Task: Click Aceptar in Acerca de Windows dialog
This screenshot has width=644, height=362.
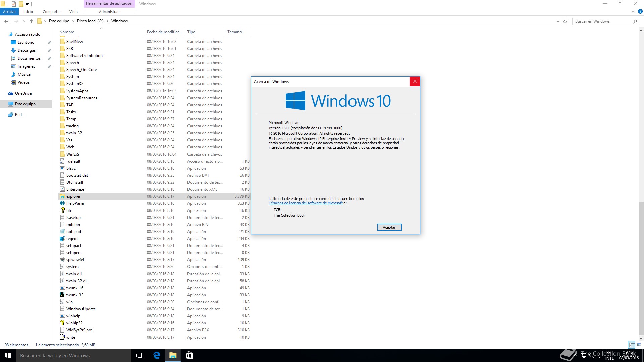Action: [x=389, y=227]
